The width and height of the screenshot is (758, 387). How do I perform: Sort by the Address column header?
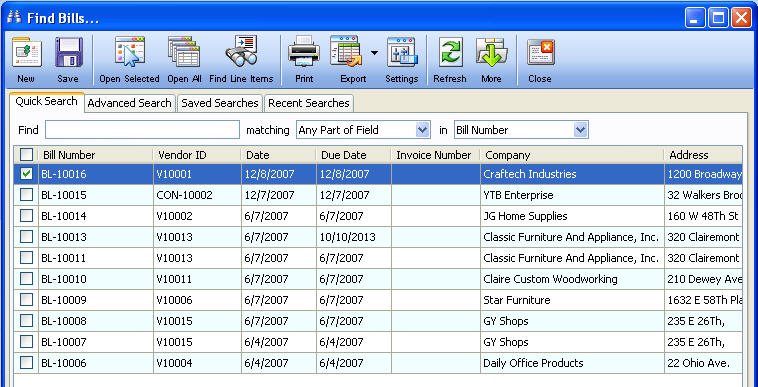(x=703, y=155)
